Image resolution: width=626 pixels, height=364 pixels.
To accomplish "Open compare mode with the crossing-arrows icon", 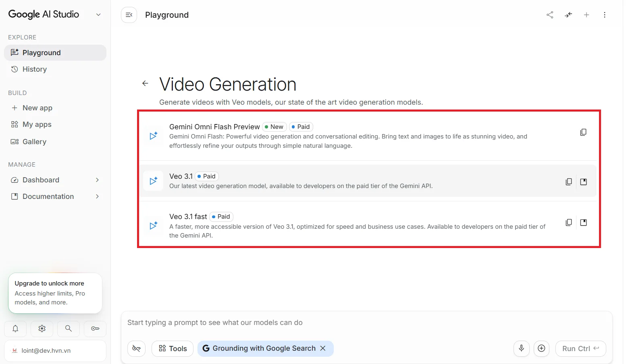I will pyautogui.click(x=568, y=15).
